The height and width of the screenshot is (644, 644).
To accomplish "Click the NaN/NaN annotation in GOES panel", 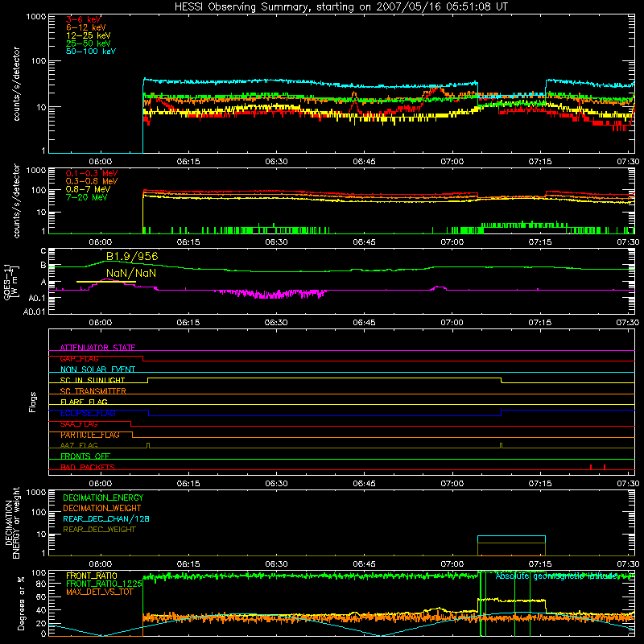I will [131, 273].
